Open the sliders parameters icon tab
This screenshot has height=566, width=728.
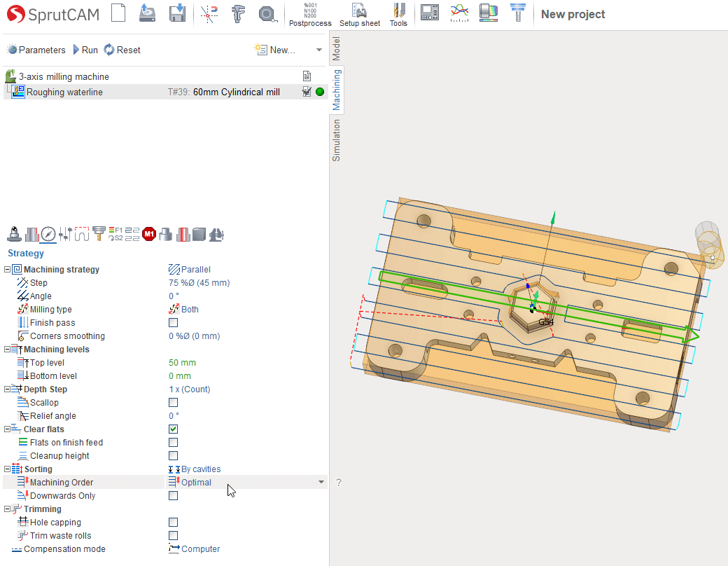pos(66,234)
